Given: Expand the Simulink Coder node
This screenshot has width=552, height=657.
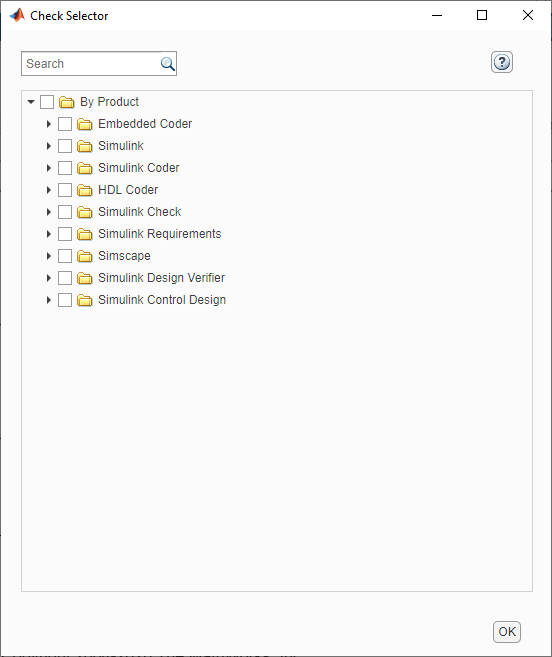Looking at the screenshot, I should tap(49, 168).
